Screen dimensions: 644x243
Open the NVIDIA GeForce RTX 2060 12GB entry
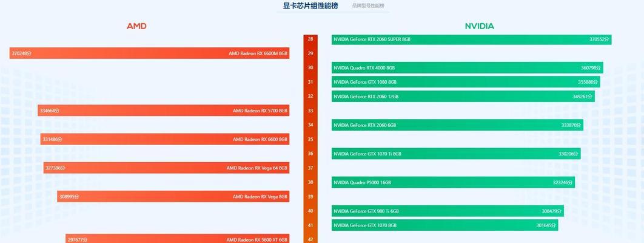pyautogui.click(x=463, y=97)
